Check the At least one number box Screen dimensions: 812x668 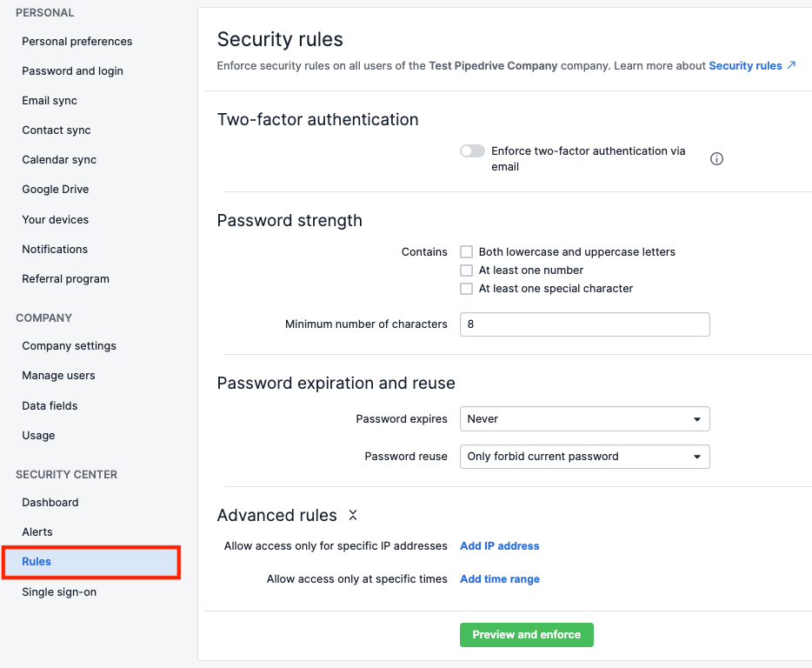pyautogui.click(x=467, y=271)
